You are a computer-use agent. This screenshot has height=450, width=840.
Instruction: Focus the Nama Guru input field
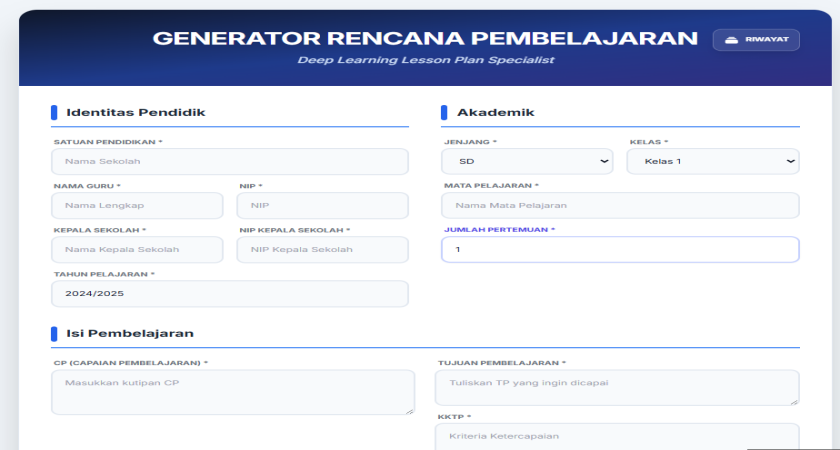click(x=137, y=205)
